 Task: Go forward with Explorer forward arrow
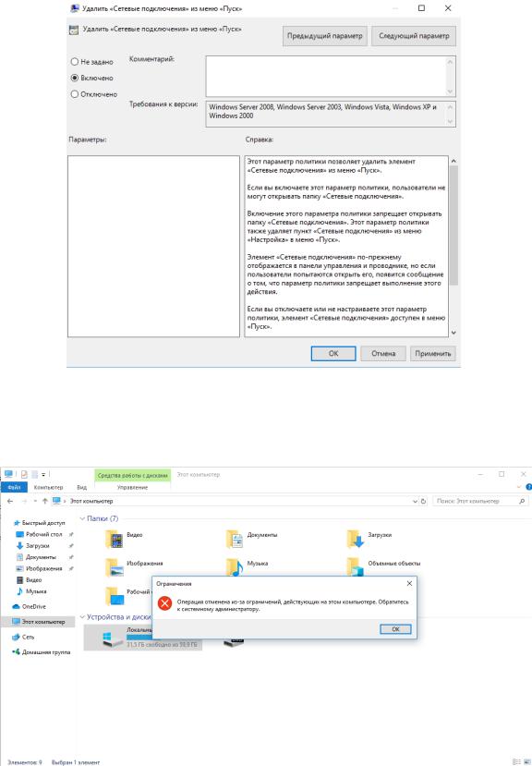pyautogui.click(x=23, y=501)
